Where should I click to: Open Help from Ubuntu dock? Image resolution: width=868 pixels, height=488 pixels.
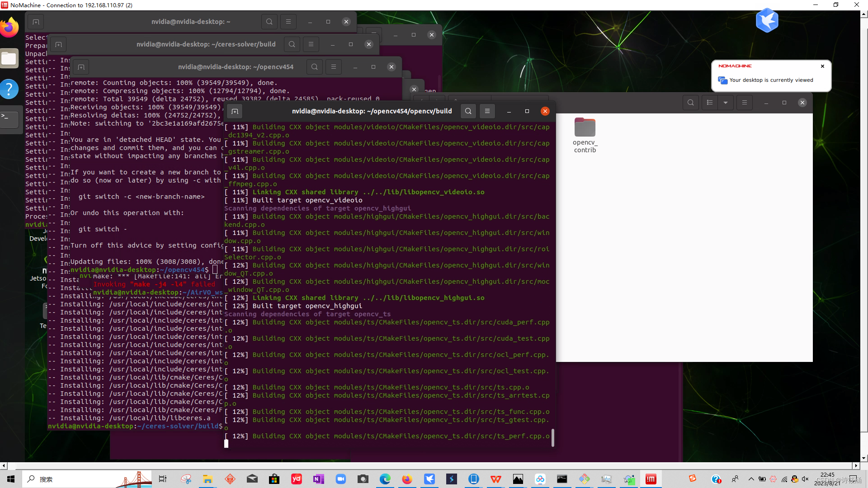(9, 89)
